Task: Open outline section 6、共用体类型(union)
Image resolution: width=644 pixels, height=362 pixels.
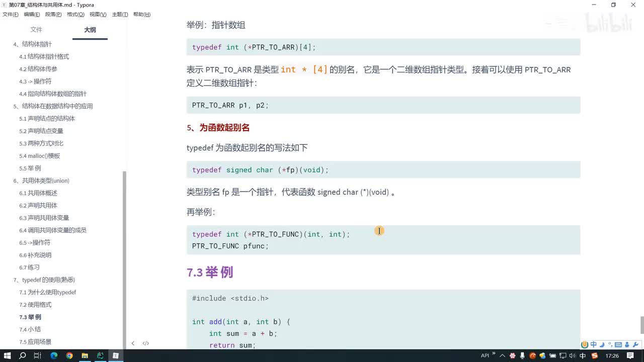Action: [x=41, y=180]
